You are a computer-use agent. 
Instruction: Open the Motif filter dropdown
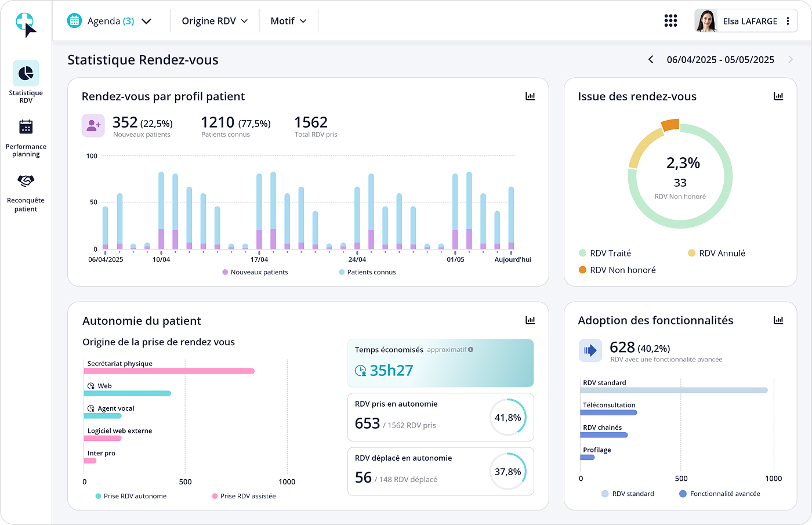coord(288,21)
